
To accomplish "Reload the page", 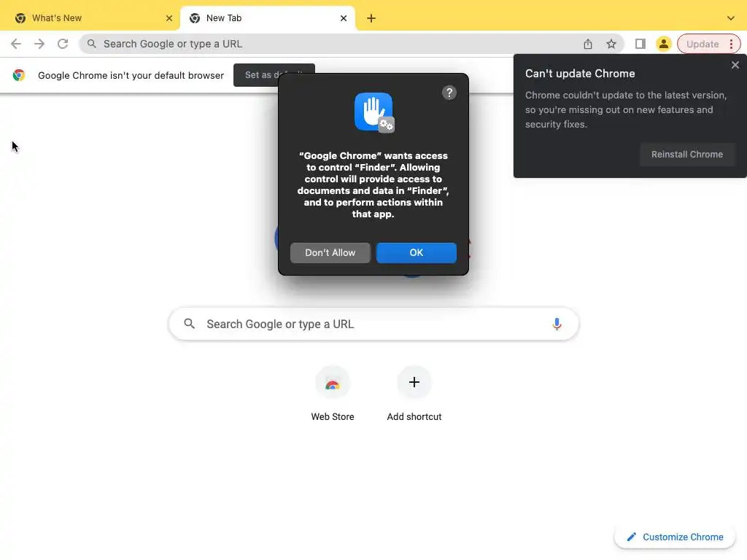I will click(x=63, y=44).
